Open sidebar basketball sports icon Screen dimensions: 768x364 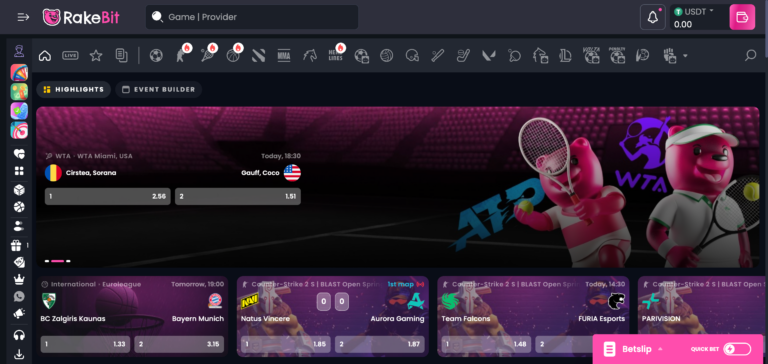[19, 207]
